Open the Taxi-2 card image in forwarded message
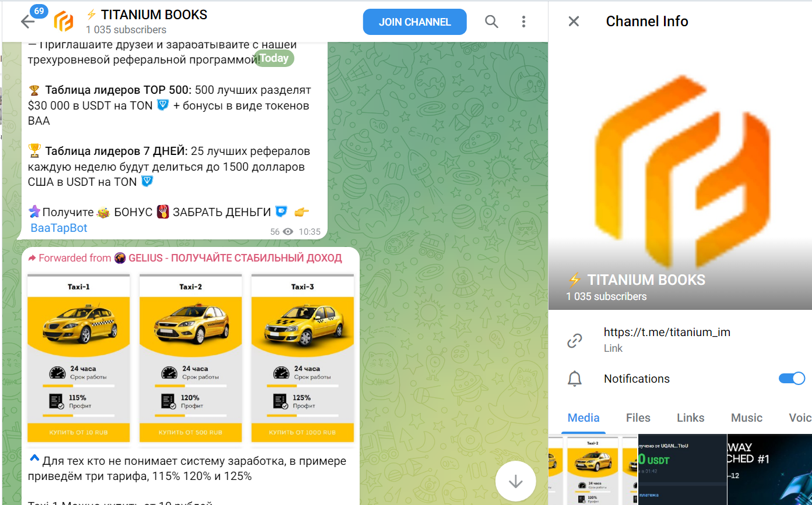 191,358
